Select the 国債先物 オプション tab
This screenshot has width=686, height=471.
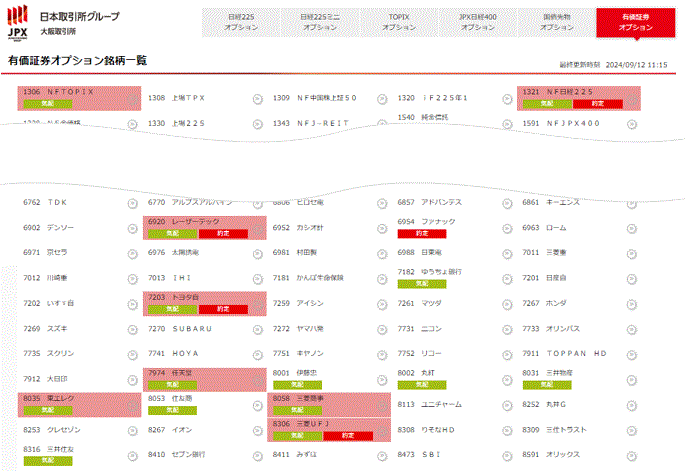point(556,22)
